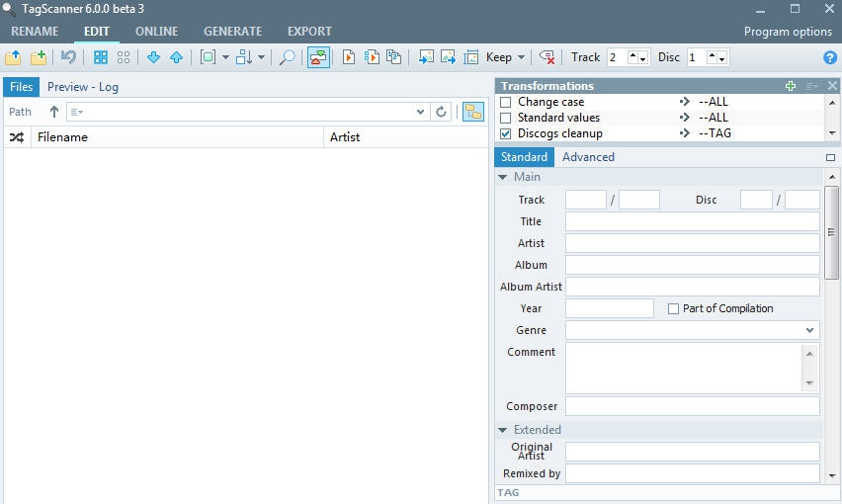Viewport: 842px width, 504px height.
Task: Open the Preview - Log tab
Action: pos(83,87)
